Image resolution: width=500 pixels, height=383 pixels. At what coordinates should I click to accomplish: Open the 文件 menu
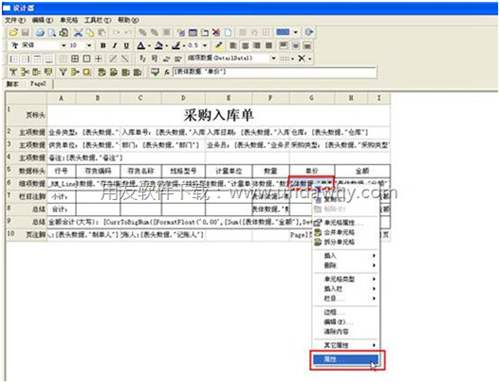coord(15,20)
